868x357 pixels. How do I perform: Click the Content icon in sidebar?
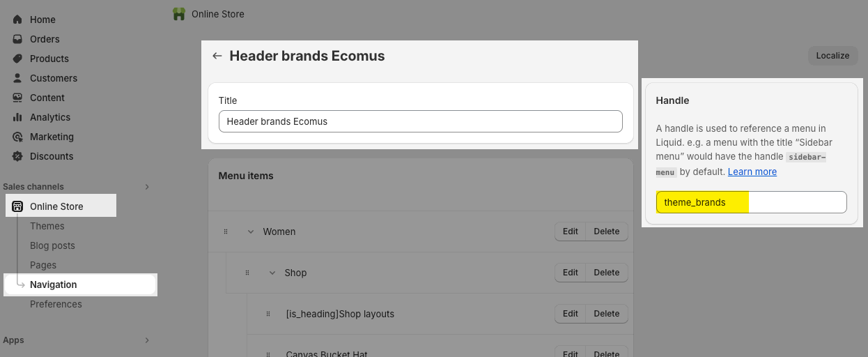point(17,98)
